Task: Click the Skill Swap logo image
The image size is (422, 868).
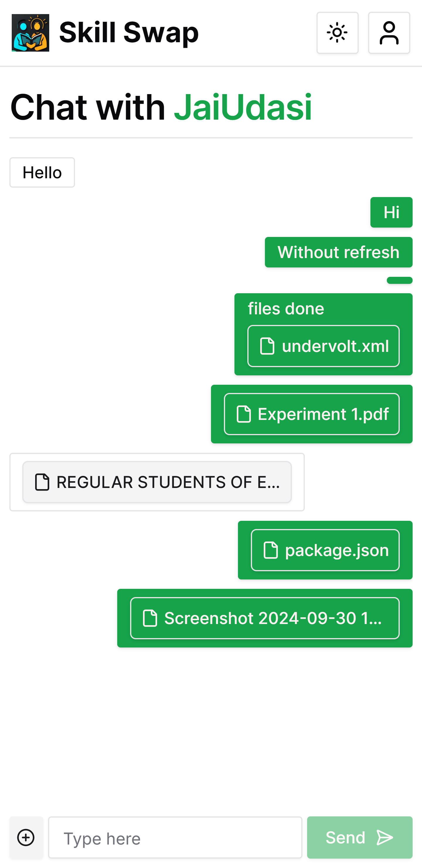Action: [30, 33]
